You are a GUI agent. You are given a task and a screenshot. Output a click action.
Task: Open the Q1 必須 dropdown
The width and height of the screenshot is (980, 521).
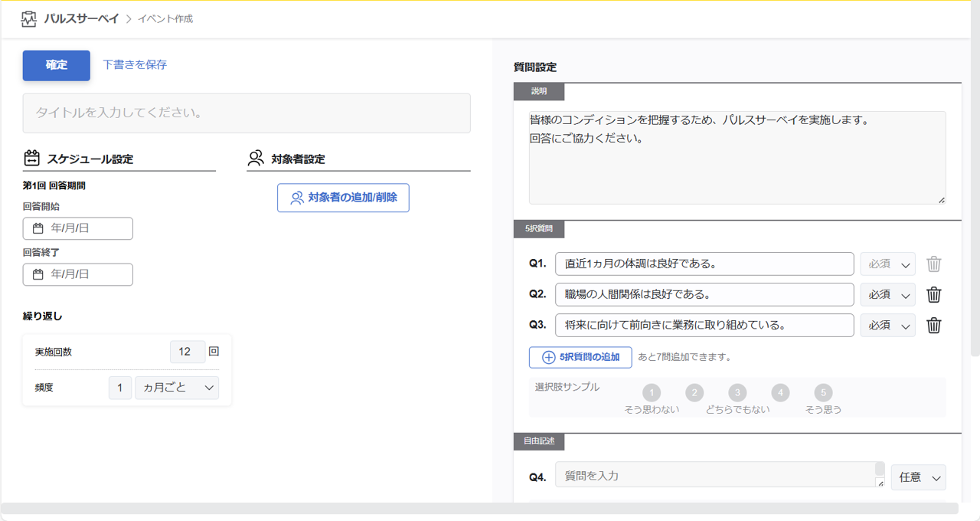(x=888, y=264)
